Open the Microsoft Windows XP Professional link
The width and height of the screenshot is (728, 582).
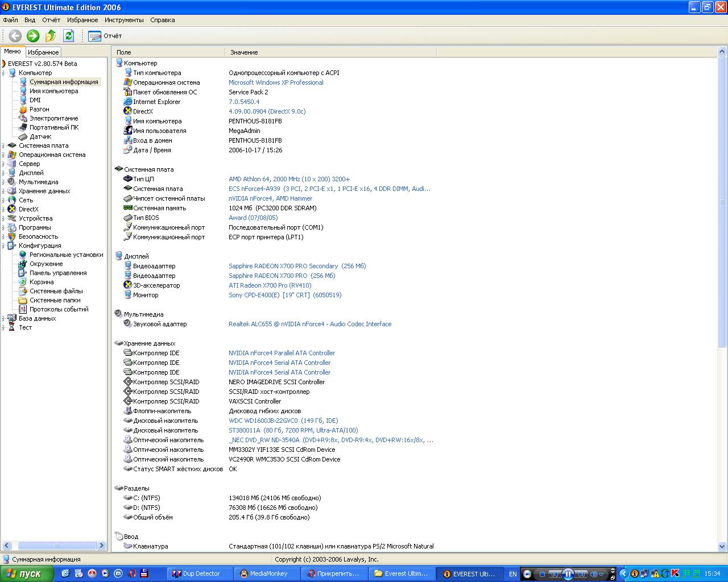(276, 82)
